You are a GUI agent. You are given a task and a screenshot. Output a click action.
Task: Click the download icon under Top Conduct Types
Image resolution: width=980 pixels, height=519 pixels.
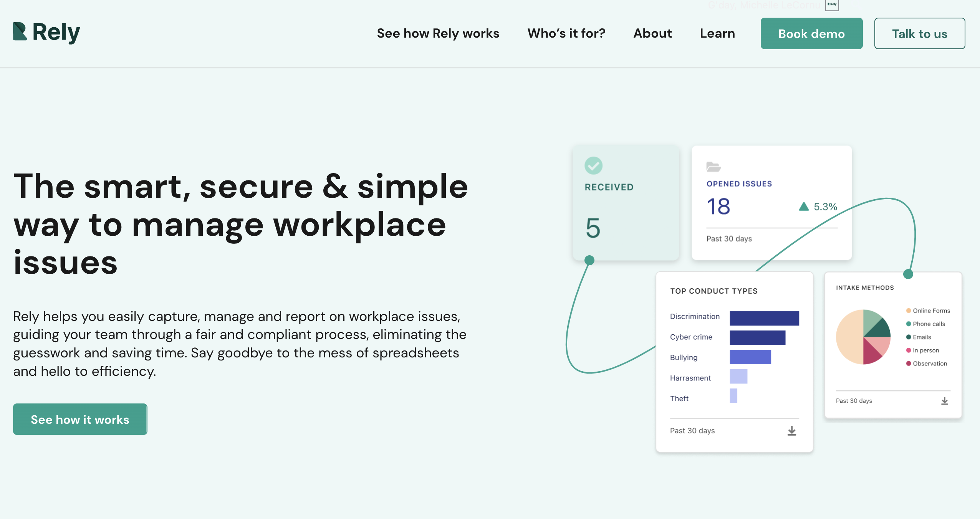click(791, 431)
